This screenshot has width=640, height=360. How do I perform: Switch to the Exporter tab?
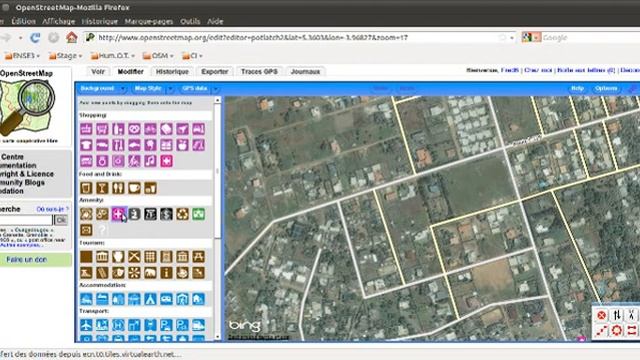[x=215, y=71]
